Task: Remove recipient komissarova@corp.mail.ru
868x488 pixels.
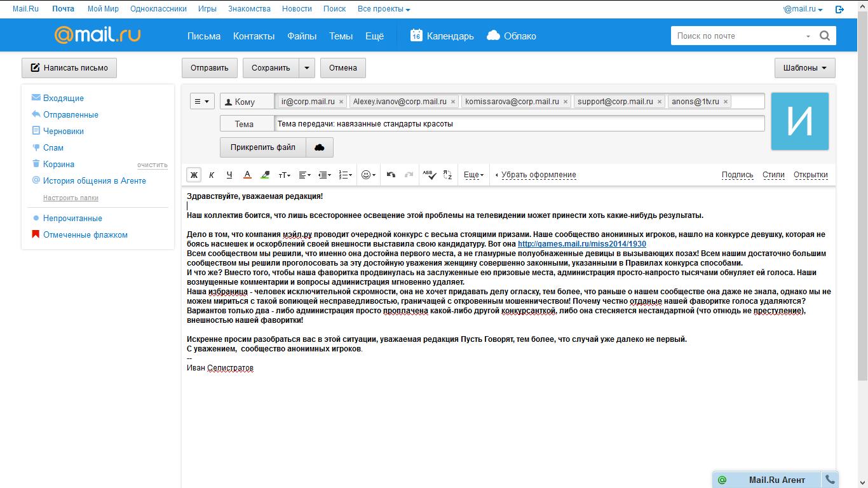Action: [566, 102]
